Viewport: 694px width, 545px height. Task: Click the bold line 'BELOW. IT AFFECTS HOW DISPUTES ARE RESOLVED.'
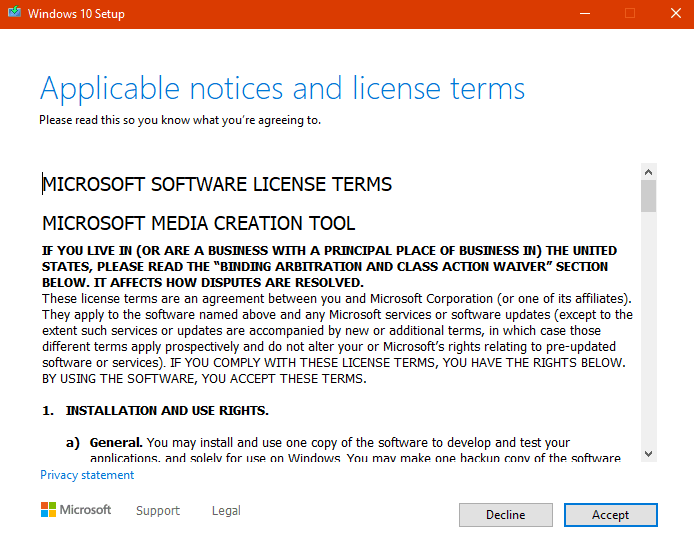coord(203,282)
